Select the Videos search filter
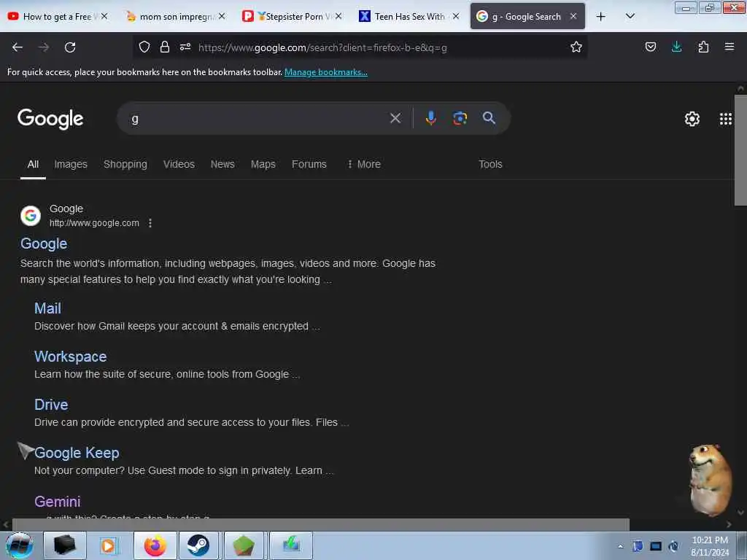Viewport: 747px width, 560px height. (179, 164)
